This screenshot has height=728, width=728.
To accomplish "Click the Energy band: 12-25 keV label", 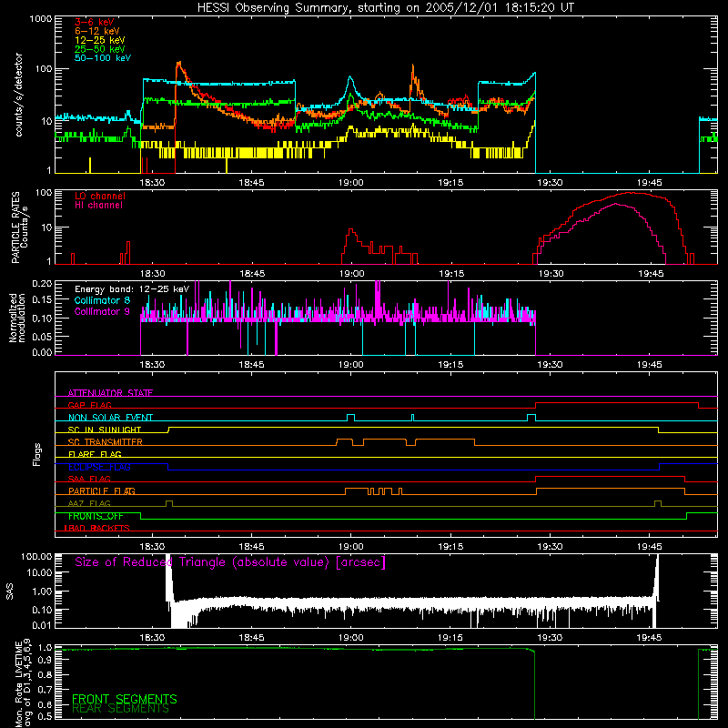I will pyautogui.click(x=132, y=289).
